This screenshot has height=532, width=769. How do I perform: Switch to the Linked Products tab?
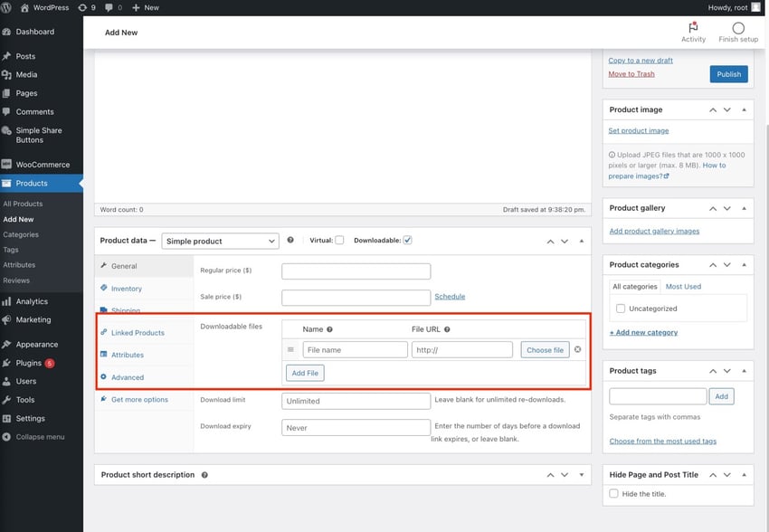click(x=144, y=332)
